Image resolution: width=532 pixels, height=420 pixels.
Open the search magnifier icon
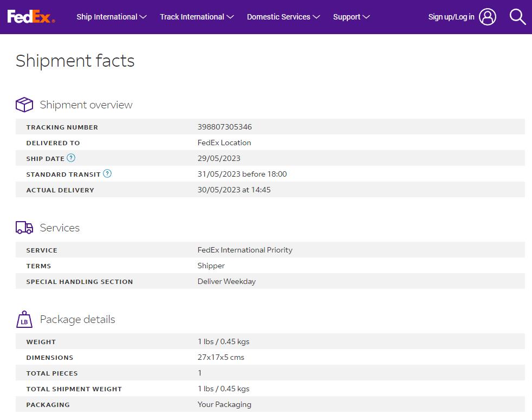[517, 17]
